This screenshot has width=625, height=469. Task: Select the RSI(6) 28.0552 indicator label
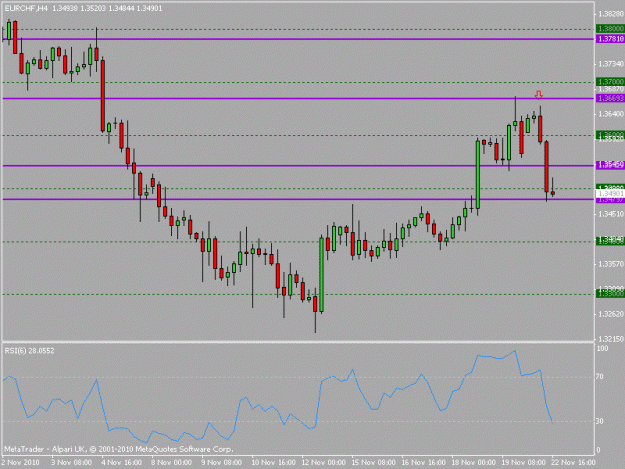(x=29, y=351)
